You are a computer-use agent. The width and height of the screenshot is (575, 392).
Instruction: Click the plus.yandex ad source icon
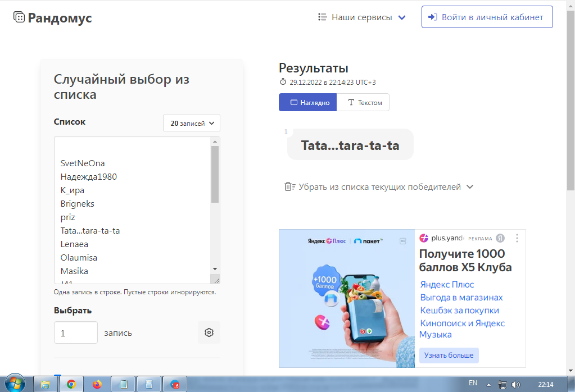pos(424,238)
